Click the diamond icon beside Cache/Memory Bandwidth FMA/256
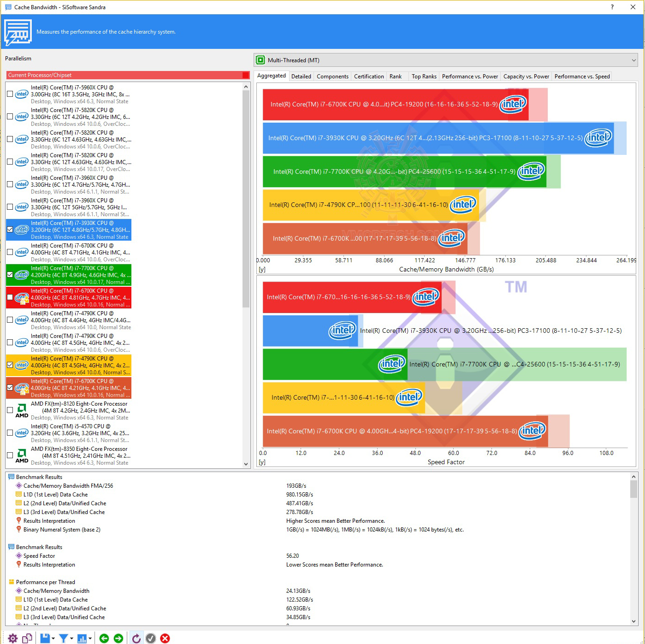Viewport: 645px width, 644px height. click(19, 485)
